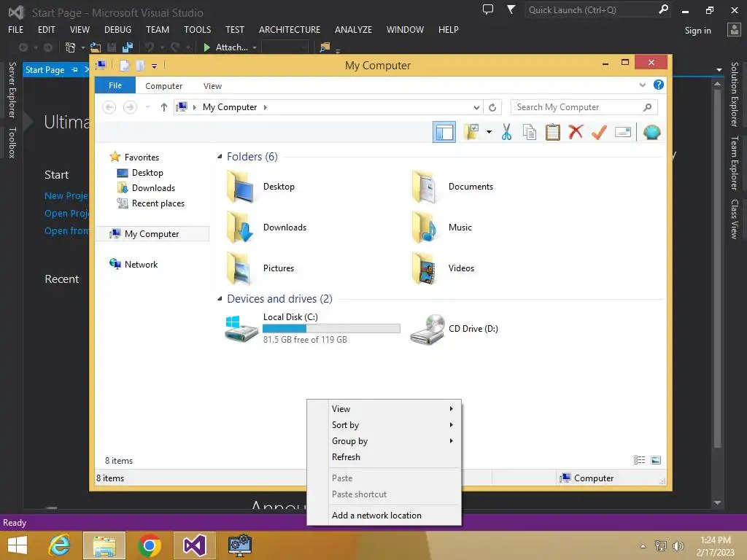The width and height of the screenshot is (747, 560).
Task: Open the View ribbon tab in Explorer
Action: (212, 86)
